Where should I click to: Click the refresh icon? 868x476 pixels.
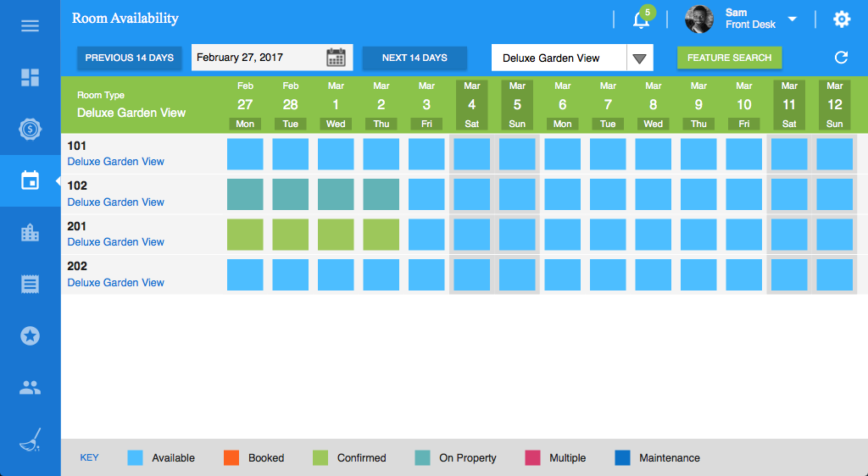(x=841, y=58)
